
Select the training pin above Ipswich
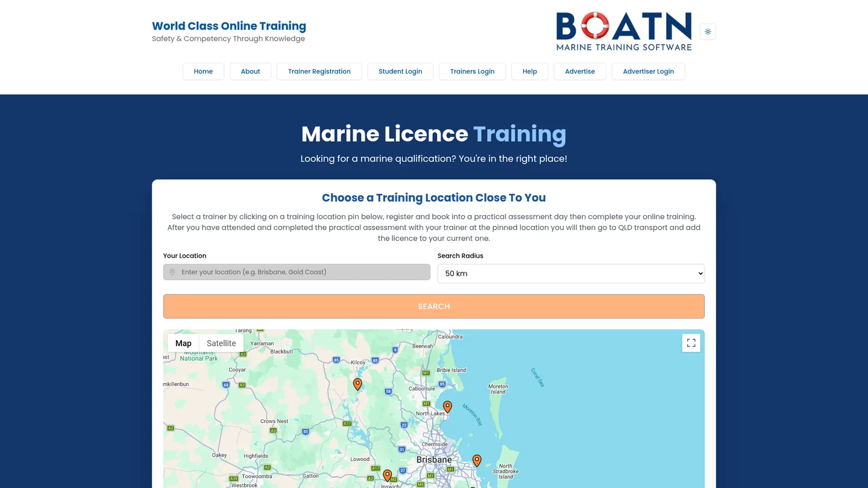pos(388,476)
